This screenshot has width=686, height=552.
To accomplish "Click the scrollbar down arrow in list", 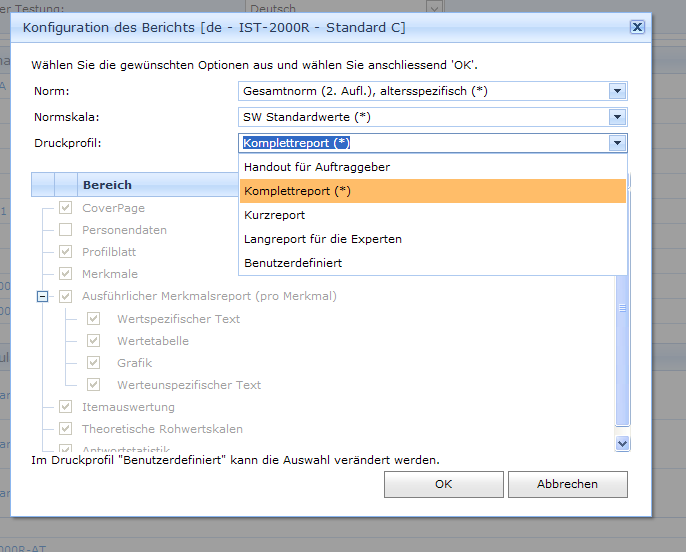I will click(x=622, y=442).
